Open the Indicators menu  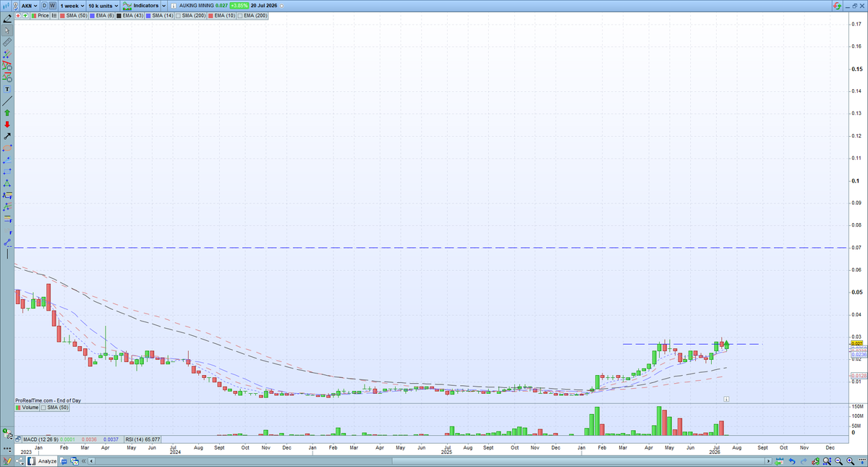pyautogui.click(x=140, y=6)
